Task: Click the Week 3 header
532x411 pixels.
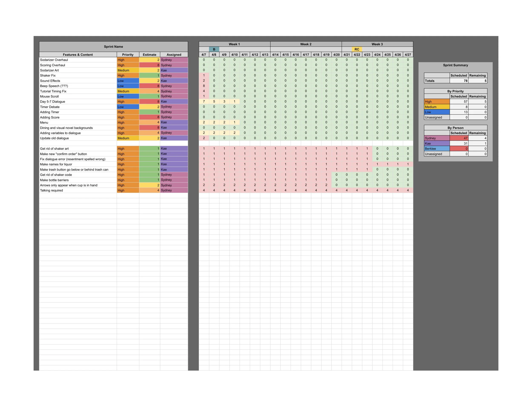Action: (377, 44)
